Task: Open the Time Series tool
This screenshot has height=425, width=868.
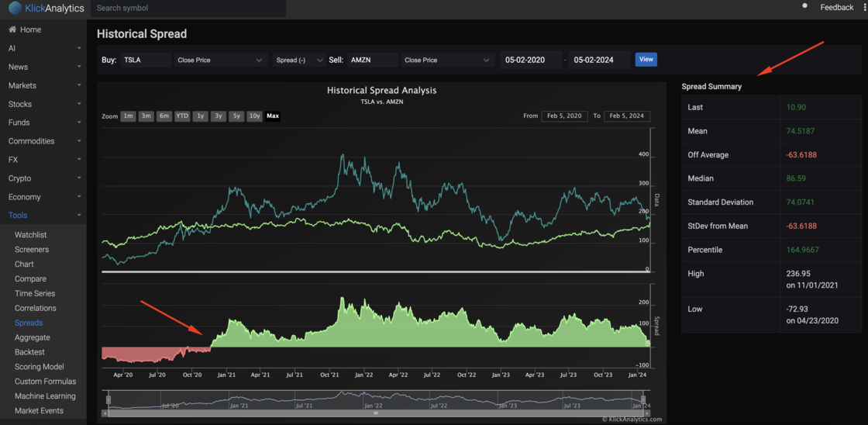Action: (35, 293)
